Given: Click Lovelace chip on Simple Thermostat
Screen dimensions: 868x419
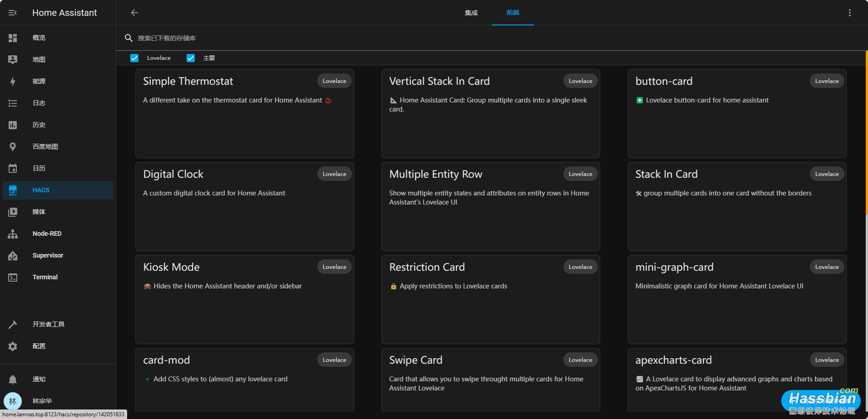Looking at the screenshot, I should (335, 81).
